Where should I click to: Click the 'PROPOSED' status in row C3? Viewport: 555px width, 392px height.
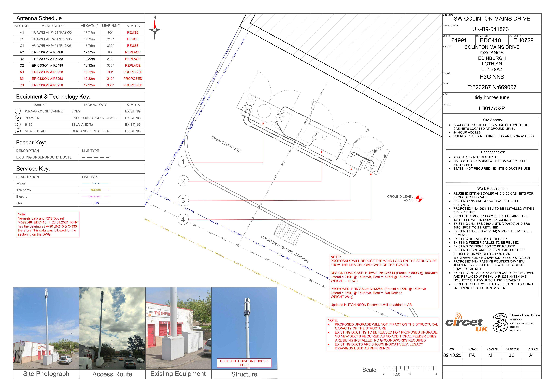click(133, 85)
